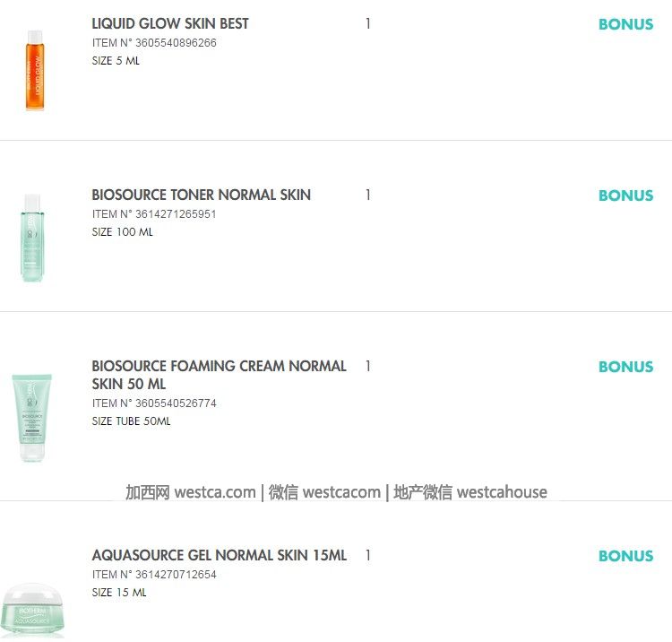This screenshot has width=672, height=642.
Task: Click item number 3614271265951
Action: pyautogui.click(x=154, y=214)
